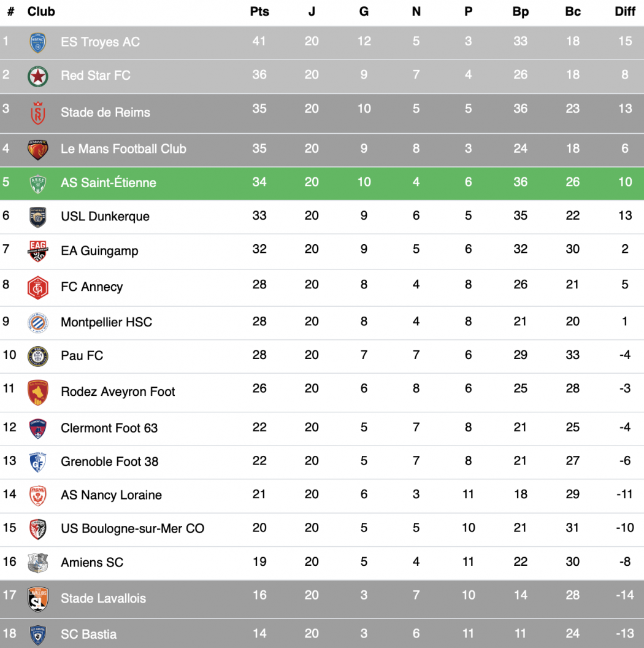The width and height of the screenshot is (644, 648).
Task: Click the Stade Lavallois orange logo
Action: coord(38,598)
